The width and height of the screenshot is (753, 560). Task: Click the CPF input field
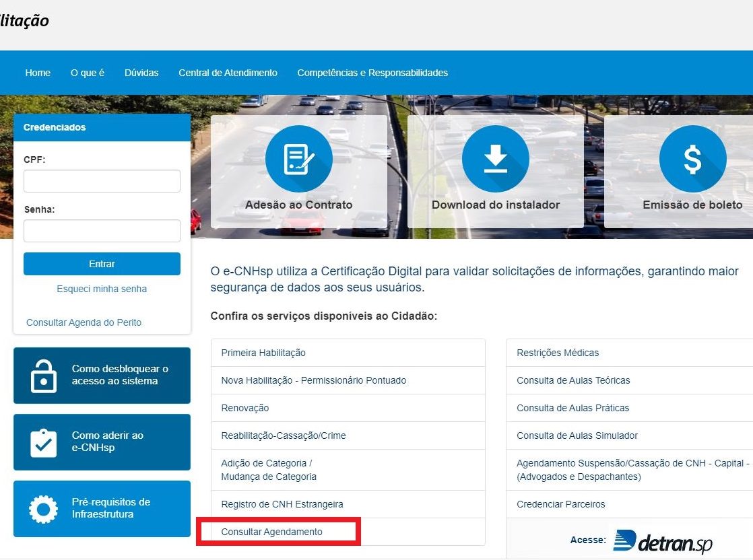coord(102,181)
